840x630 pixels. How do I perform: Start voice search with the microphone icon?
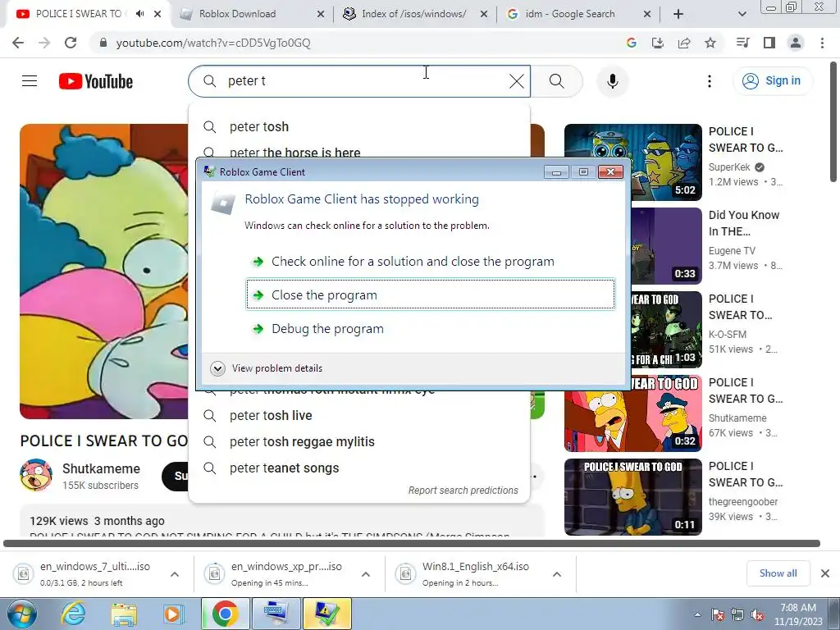(612, 81)
